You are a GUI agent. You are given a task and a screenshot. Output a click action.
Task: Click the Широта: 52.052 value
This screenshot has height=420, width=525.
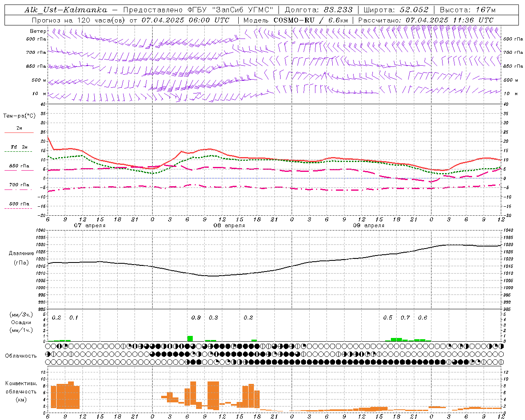pos(396,10)
